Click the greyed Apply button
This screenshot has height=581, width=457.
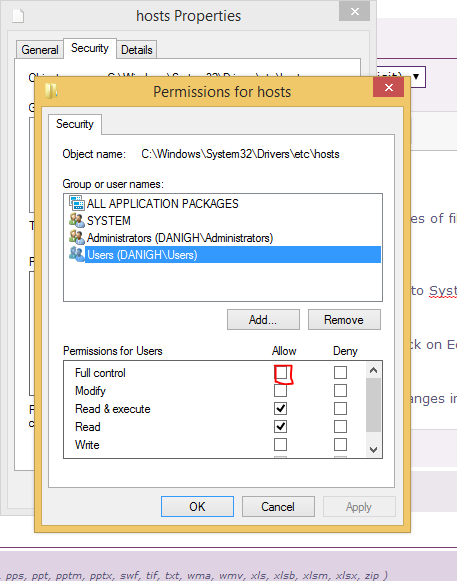tap(359, 507)
